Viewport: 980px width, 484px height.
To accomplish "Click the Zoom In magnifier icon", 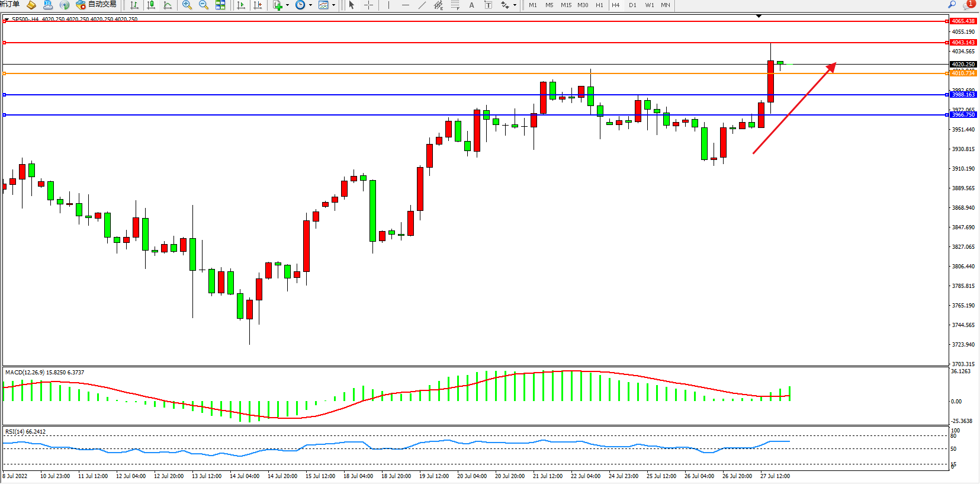I will point(187,5).
